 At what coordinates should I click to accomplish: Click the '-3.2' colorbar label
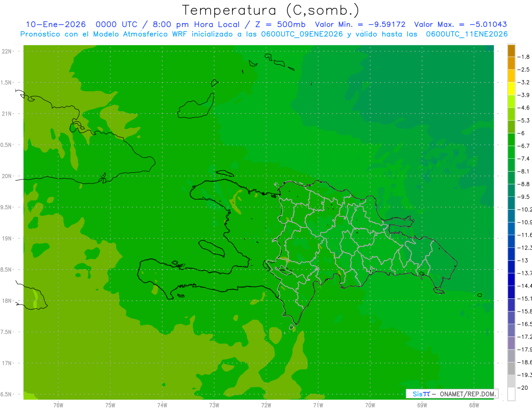point(524,82)
